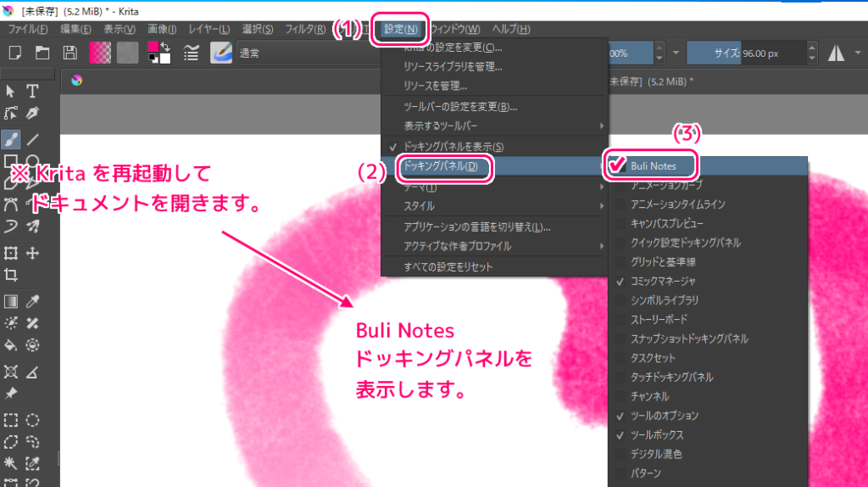The width and height of the screenshot is (868, 487).
Task: Open dropdown arrow beside mirror icon
Action: point(858,53)
